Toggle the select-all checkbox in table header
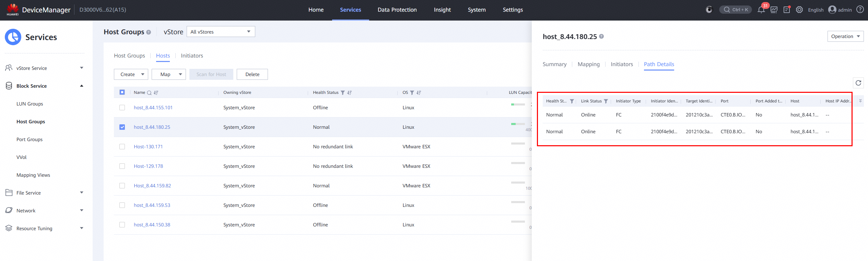The image size is (868, 261). [x=122, y=92]
